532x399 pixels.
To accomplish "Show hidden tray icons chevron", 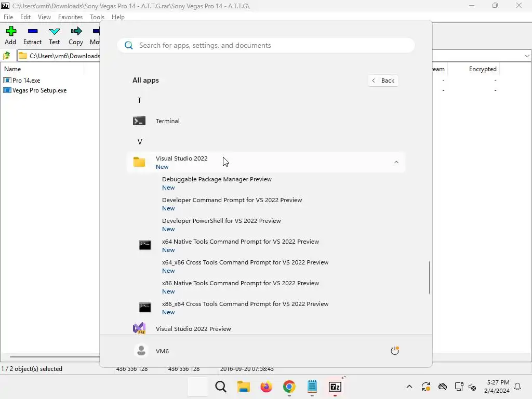I will coord(409,387).
